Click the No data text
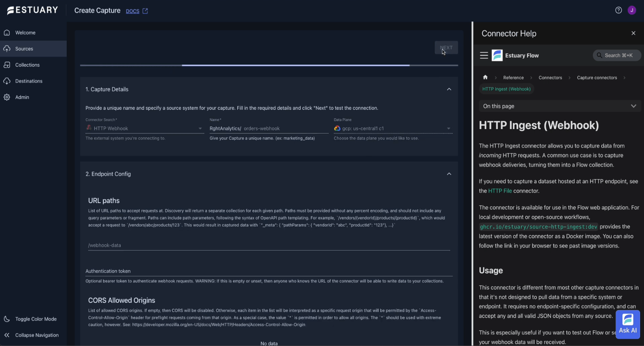644x346 pixels. [x=269, y=343]
